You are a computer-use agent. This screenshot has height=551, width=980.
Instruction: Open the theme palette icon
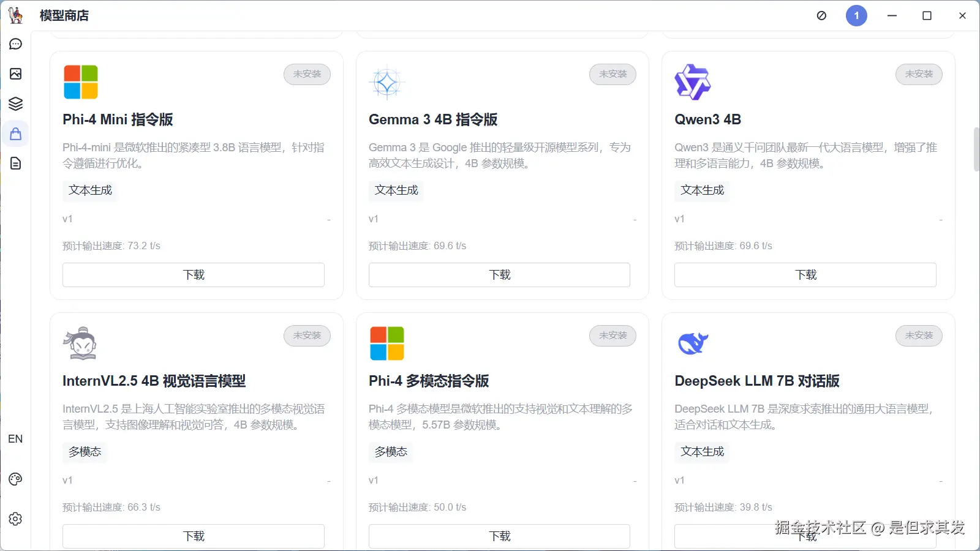coord(16,479)
